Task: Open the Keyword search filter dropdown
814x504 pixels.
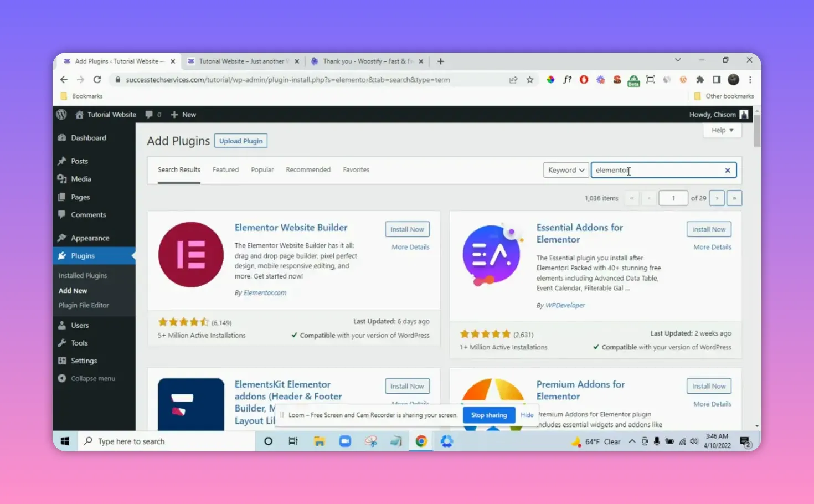Action: tap(565, 169)
